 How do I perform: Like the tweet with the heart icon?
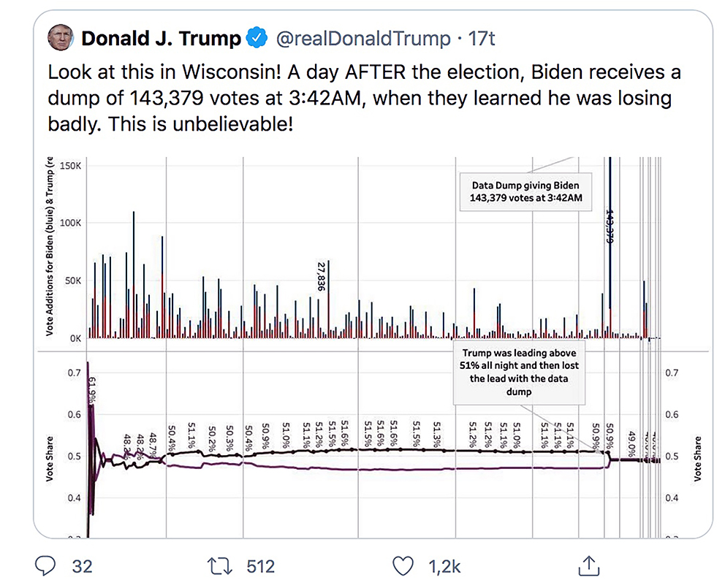[403, 566]
